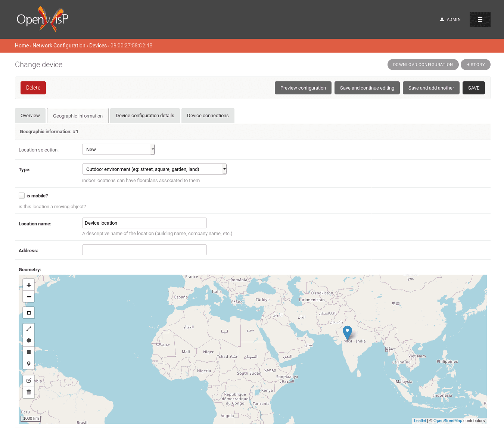Toggle fullscreen map view
Viewport: 504px width, 428px height.
click(29, 313)
